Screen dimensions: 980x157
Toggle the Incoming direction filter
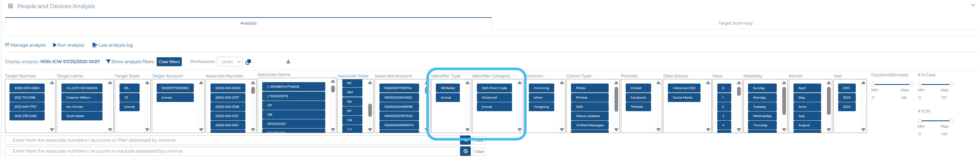pyautogui.click(x=541, y=88)
